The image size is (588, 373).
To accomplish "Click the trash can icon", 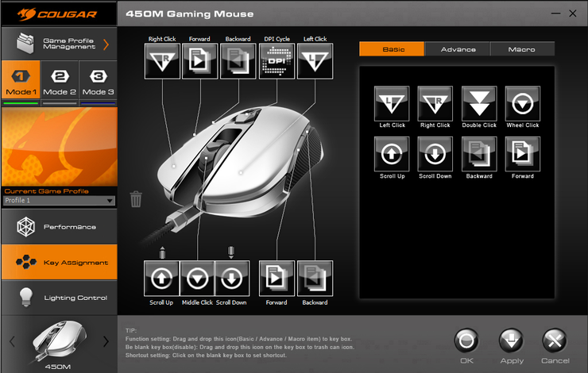I will 136,198.
